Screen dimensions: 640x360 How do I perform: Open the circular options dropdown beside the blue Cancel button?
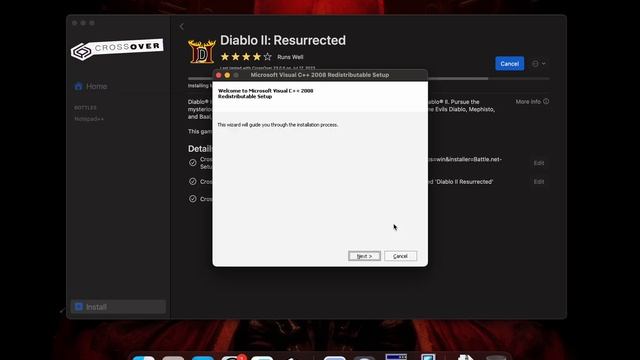click(x=538, y=64)
